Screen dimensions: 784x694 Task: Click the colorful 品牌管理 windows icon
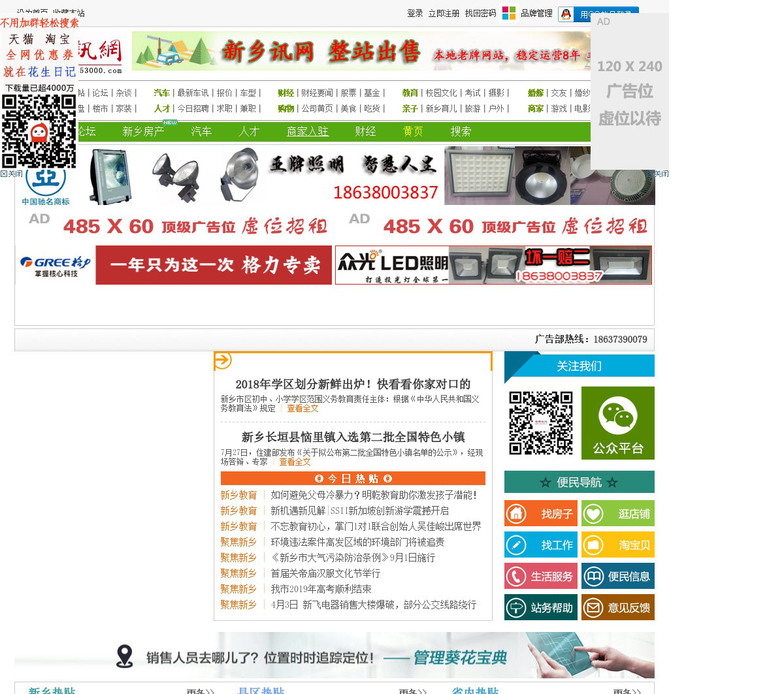pos(508,13)
